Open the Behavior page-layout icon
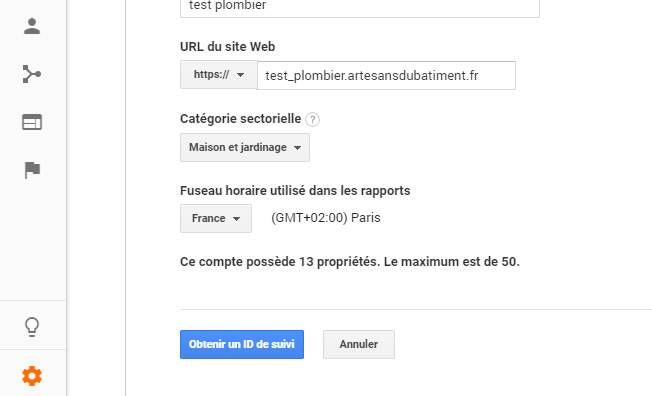The width and height of the screenshot is (652, 396). [32, 122]
